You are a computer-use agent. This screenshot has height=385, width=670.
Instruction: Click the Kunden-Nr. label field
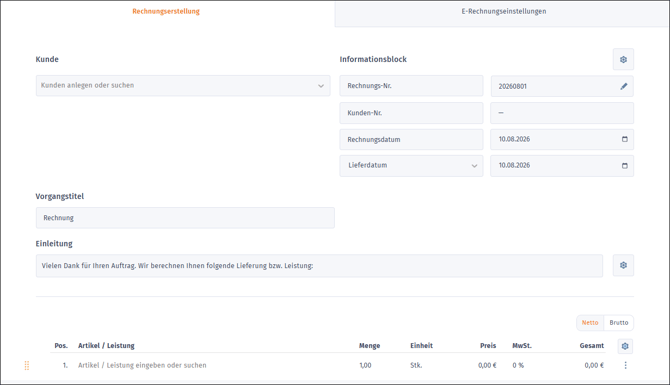[x=411, y=113]
